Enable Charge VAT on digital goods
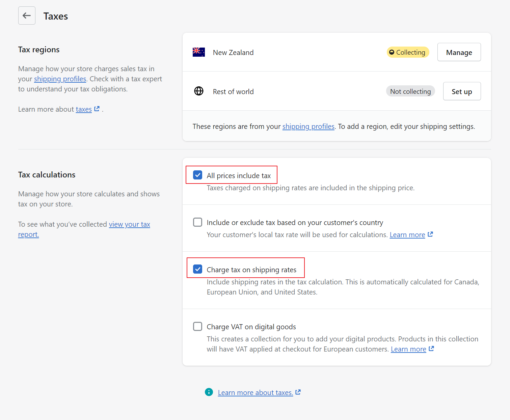Viewport: 510px width, 420px height. [x=198, y=327]
